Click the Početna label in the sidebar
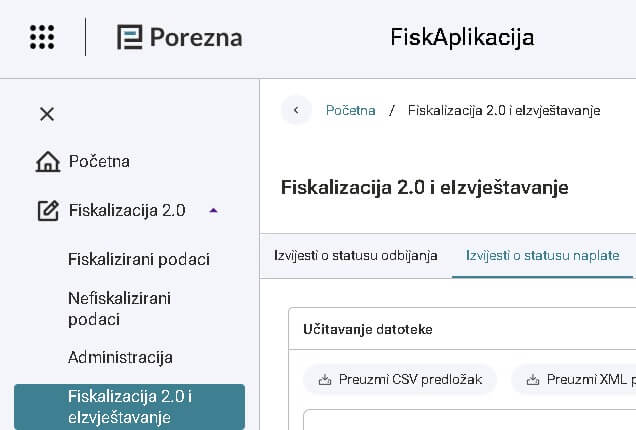Screen dimensions: 636x430 (99, 162)
